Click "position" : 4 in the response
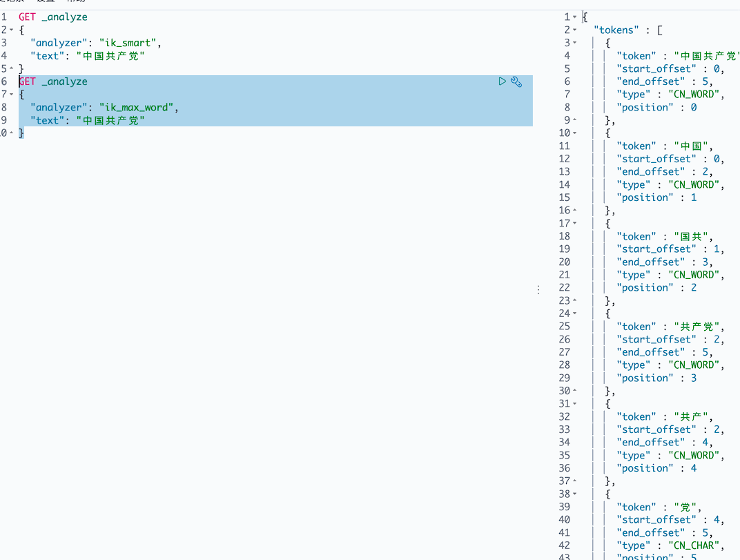The image size is (740, 560). coord(656,468)
